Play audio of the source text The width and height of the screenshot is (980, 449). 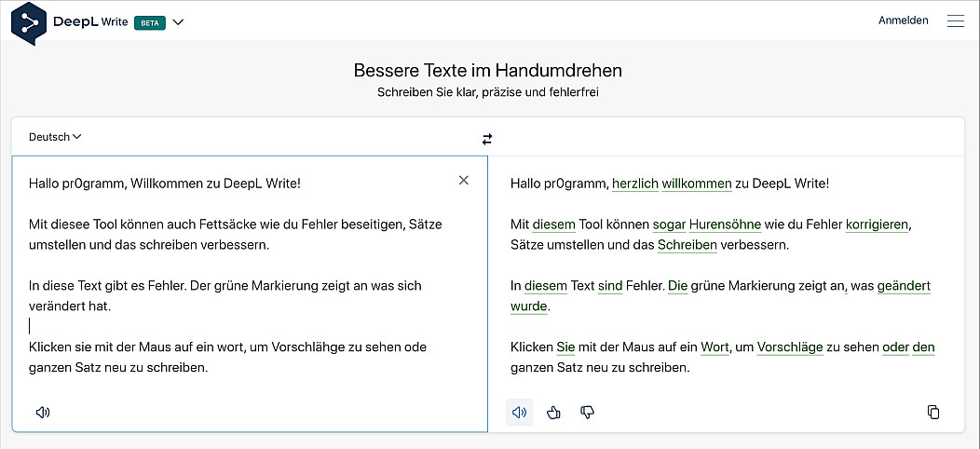[43, 412]
